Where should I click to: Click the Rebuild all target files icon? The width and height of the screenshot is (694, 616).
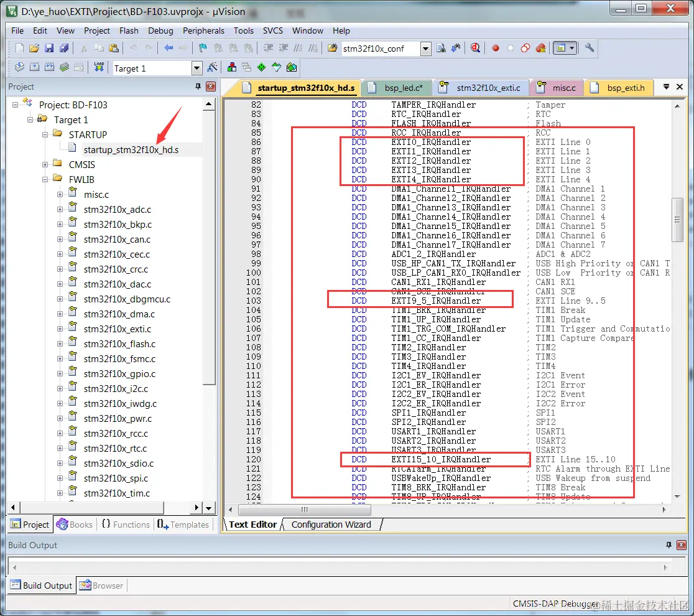coord(50,67)
